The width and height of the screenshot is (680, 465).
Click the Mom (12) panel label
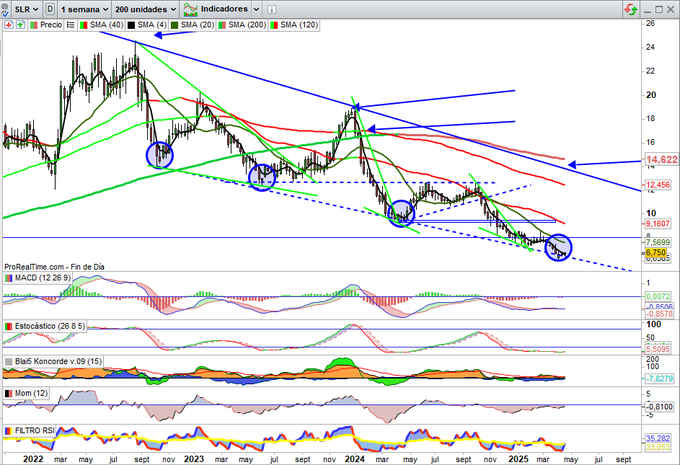[x=31, y=393]
